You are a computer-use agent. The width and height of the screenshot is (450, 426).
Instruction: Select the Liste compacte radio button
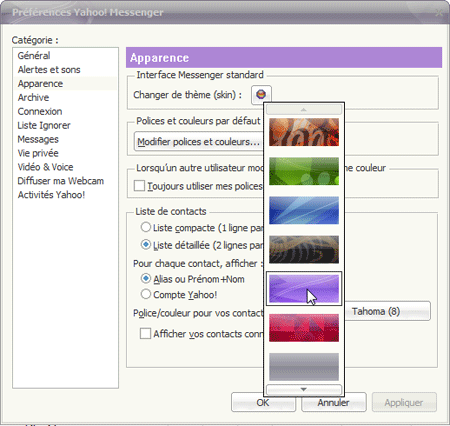[146, 227]
